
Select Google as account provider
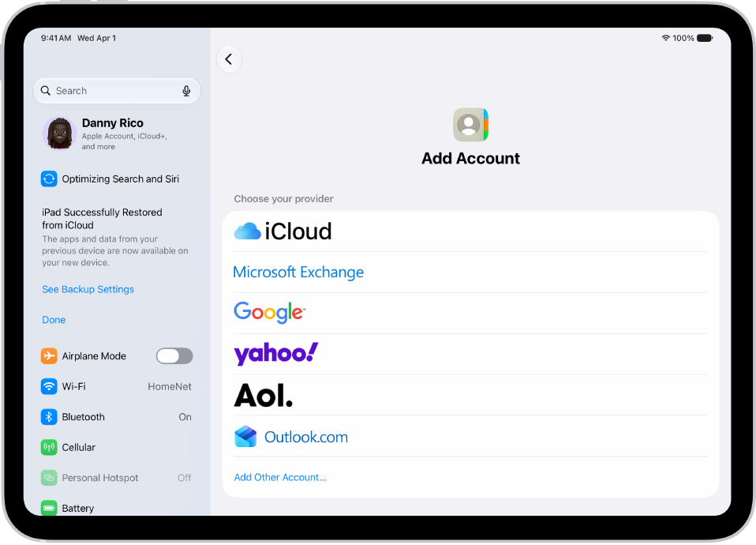click(470, 314)
